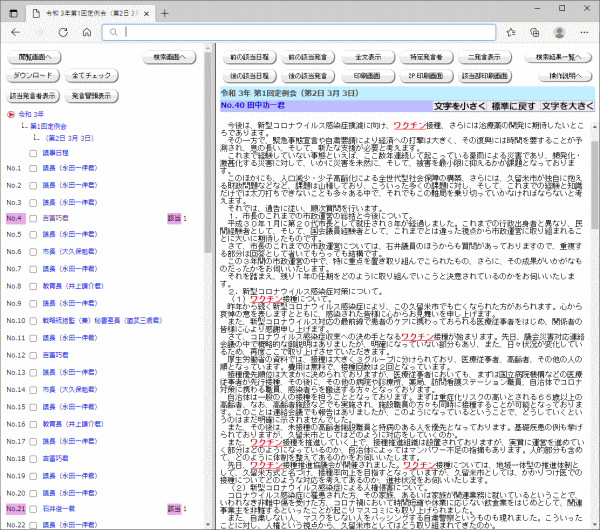The image size is (600, 530).
Task: Go to 前の該当発言
Action: [308, 57]
